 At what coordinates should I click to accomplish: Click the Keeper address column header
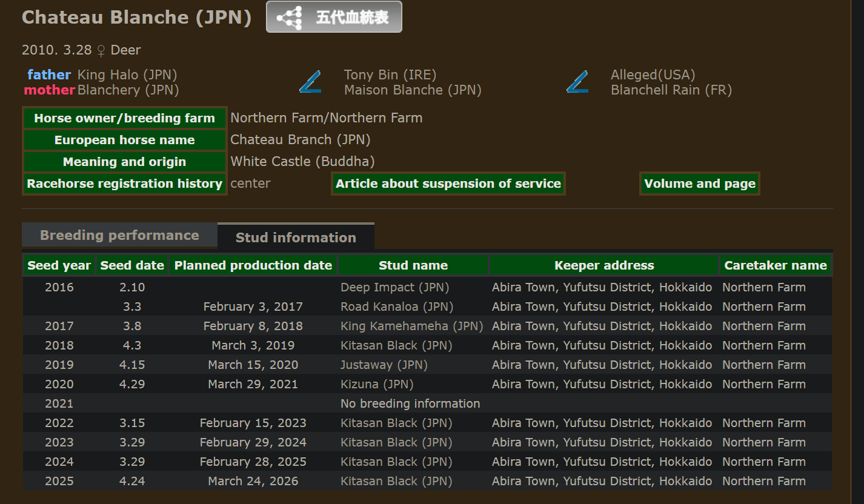point(604,265)
